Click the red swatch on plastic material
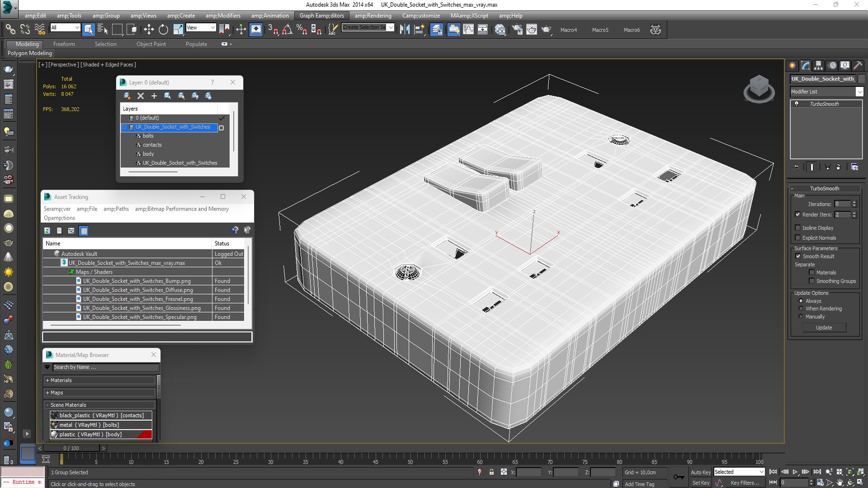This screenshot has width=868, height=488. click(144, 435)
